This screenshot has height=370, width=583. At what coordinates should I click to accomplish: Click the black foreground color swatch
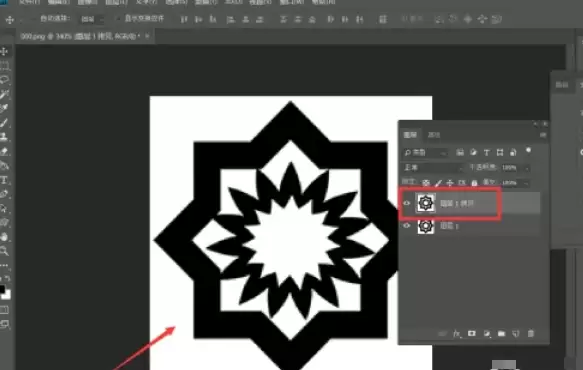click(x=2, y=289)
